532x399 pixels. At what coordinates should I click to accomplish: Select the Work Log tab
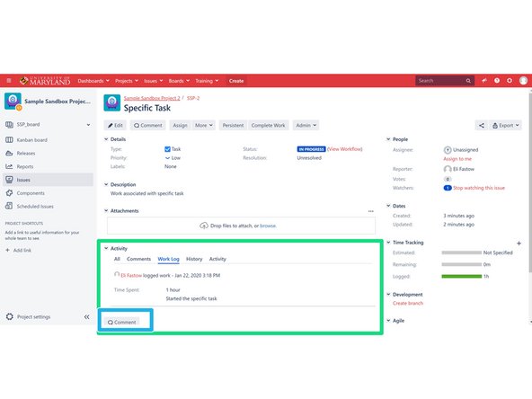point(169,259)
